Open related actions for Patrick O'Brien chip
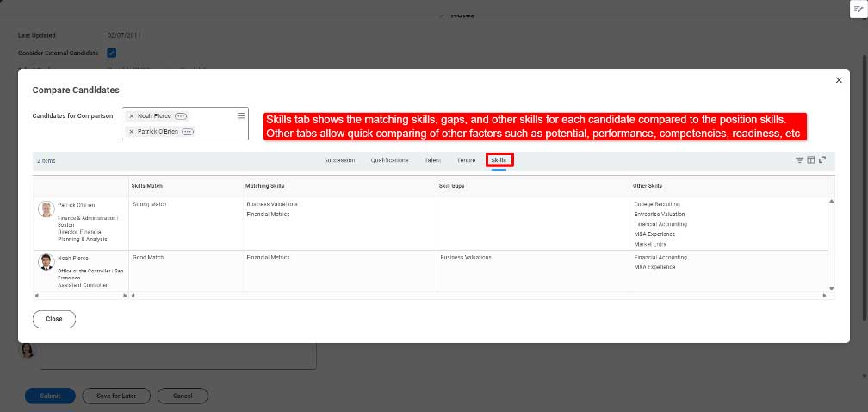868x412 pixels. point(188,131)
